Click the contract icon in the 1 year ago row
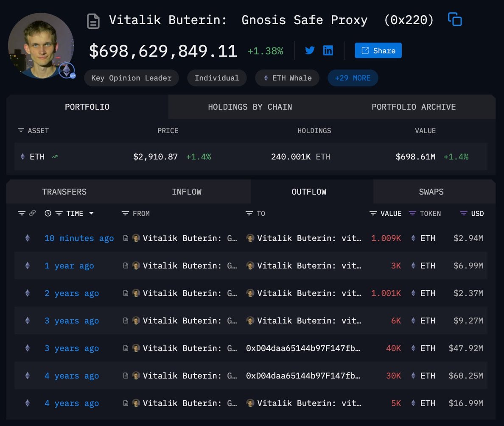This screenshot has width=504, height=426. pos(126,266)
